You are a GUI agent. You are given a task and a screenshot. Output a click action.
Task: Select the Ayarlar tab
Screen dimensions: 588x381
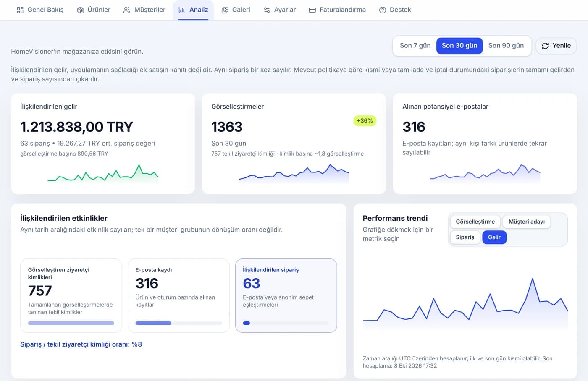[x=280, y=10]
